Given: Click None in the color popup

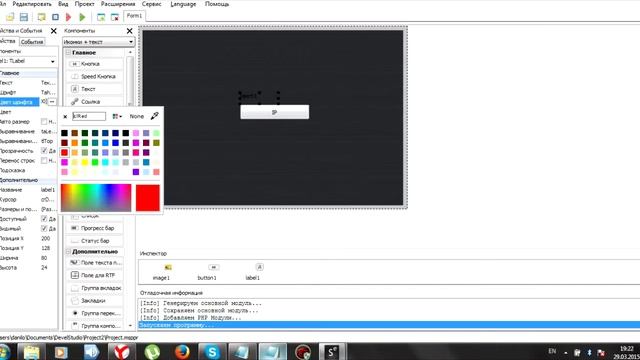Looking at the screenshot, I should 137,116.
